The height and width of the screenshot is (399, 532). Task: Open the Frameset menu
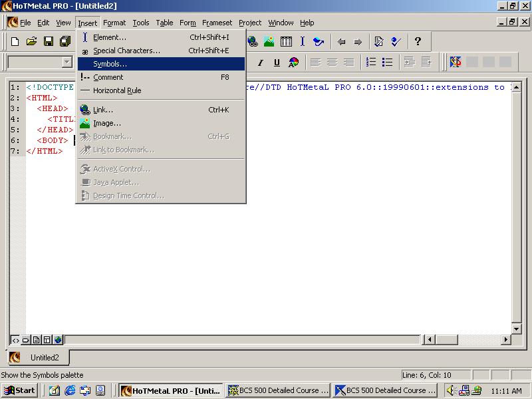(x=217, y=23)
